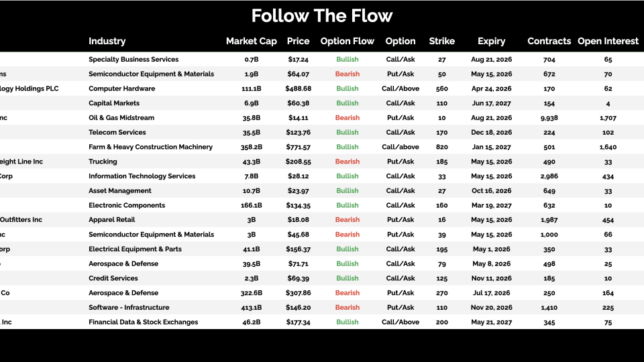Select the $488.68 price cell
The height and width of the screenshot is (362, 644).
pyautogui.click(x=299, y=88)
